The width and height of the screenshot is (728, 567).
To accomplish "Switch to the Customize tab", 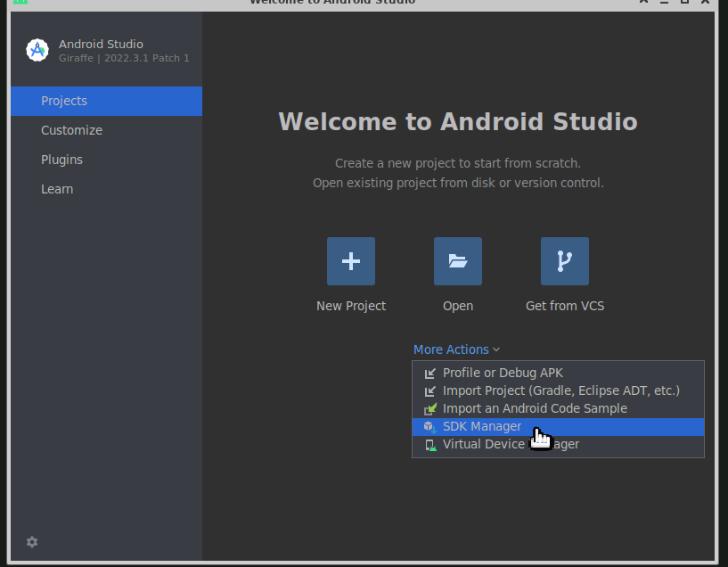I will click(106, 130).
